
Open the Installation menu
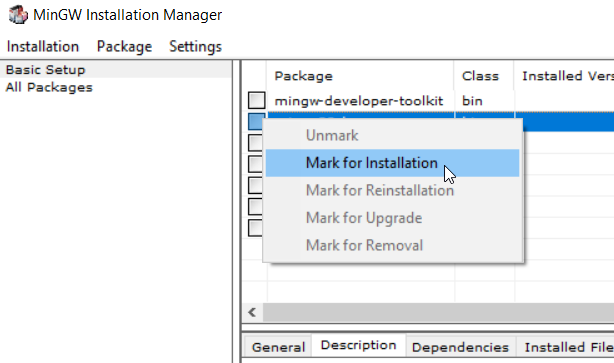tap(43, 47)
